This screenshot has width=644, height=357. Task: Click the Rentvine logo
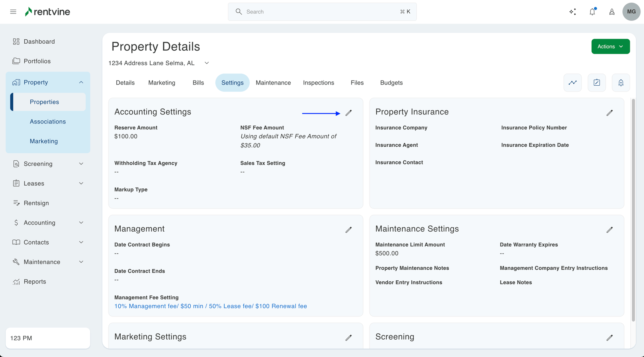(x=48, y=12)
